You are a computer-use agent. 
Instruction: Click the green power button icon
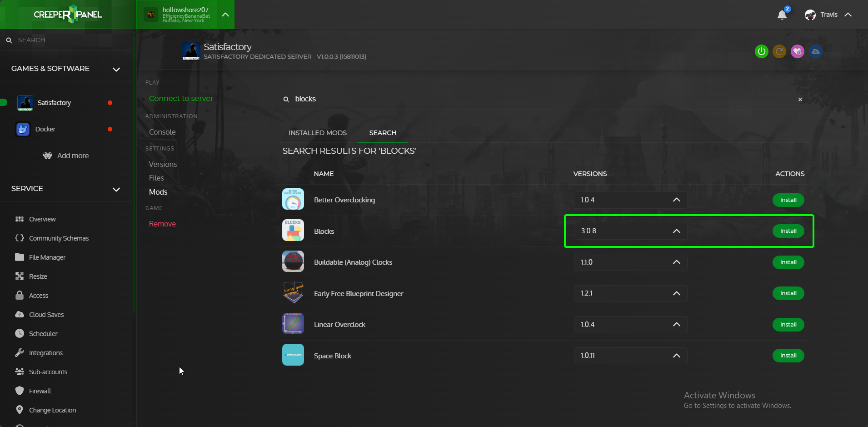click(x=762, y=51)
